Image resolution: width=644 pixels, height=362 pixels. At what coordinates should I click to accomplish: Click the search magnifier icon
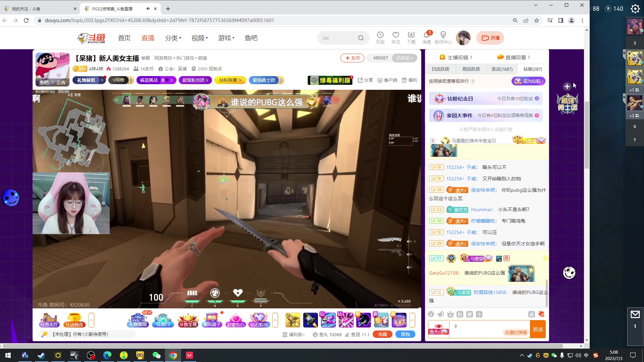361,38
